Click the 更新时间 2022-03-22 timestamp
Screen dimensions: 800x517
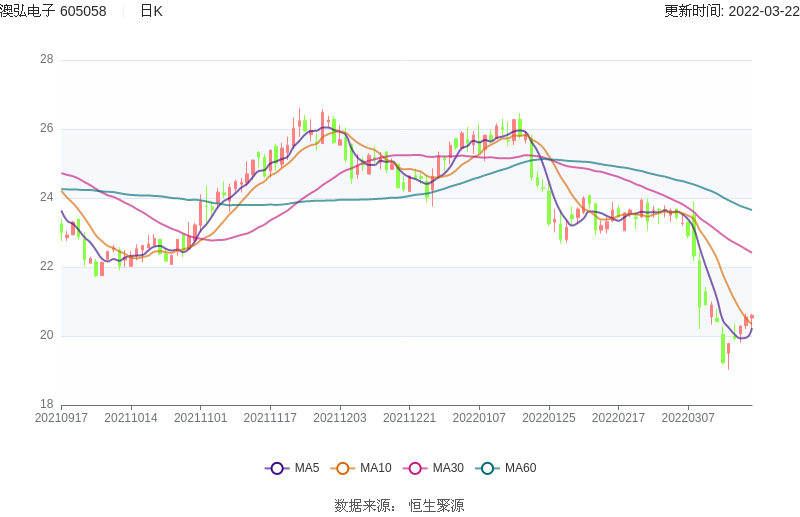tap(731, 11)
